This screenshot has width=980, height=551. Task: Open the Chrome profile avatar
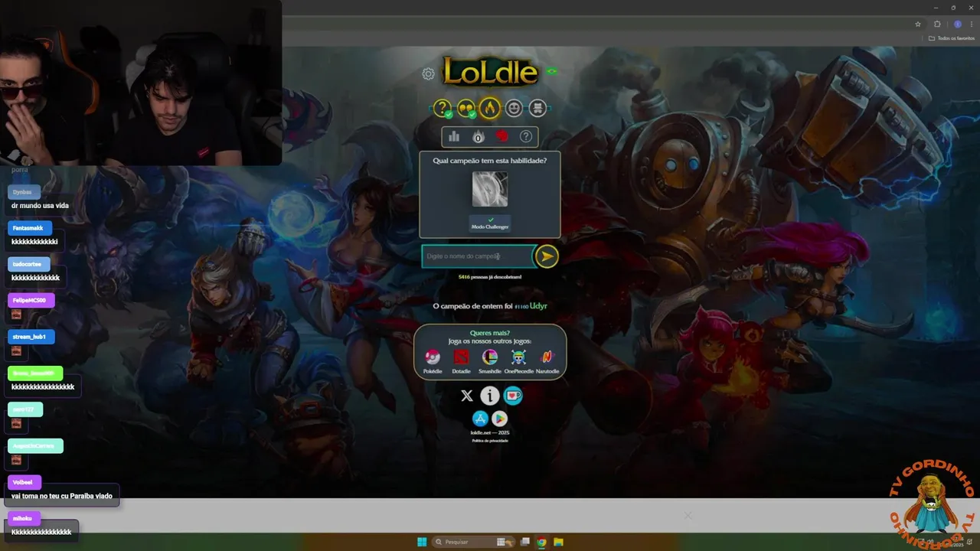pyautogui.click(x=957, y=24)
